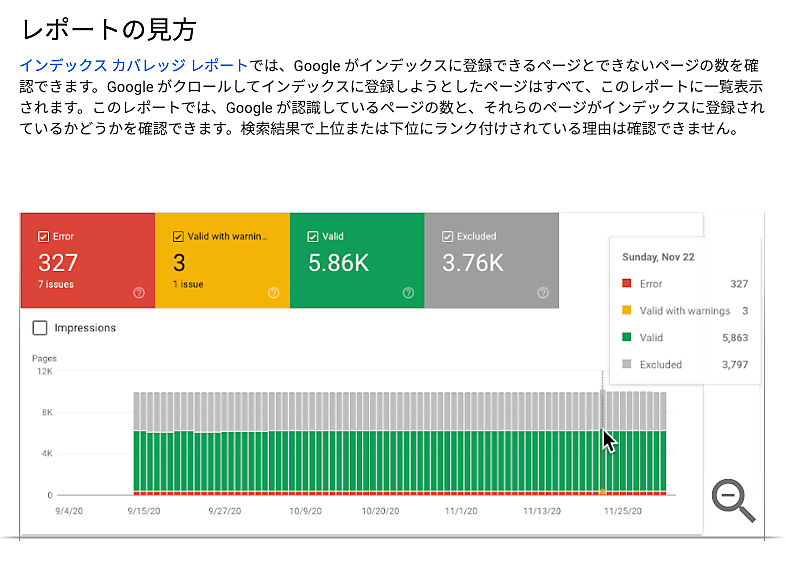
Task: Click help icon in Valid with warnings card
Action: (274, 293)
